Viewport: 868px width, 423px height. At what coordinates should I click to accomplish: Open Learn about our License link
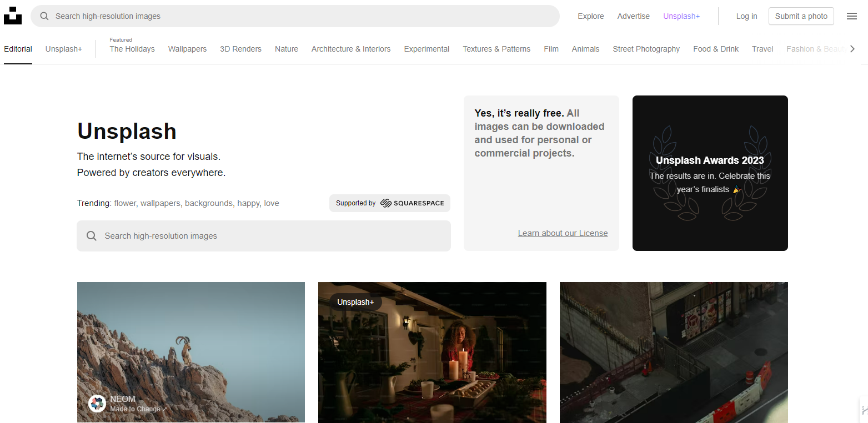pos(563,233)
